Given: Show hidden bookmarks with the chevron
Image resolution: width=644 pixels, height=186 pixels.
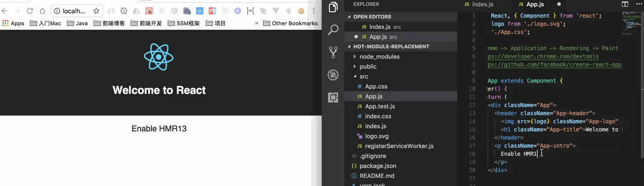Looking at the screenshot, I should tap(257, 23).
